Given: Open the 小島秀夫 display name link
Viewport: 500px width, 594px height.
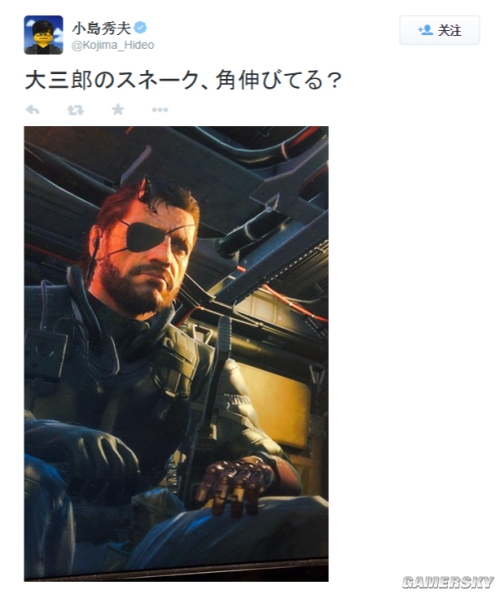Looking at the screenshot, I should point(102,28).
